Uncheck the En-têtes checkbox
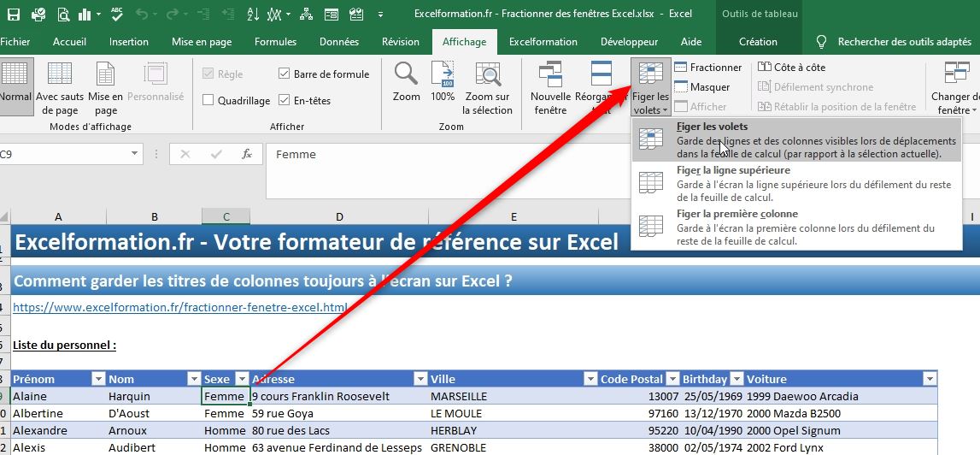The height and width of the screenshot is (455, 980). [x=284, y=100]
